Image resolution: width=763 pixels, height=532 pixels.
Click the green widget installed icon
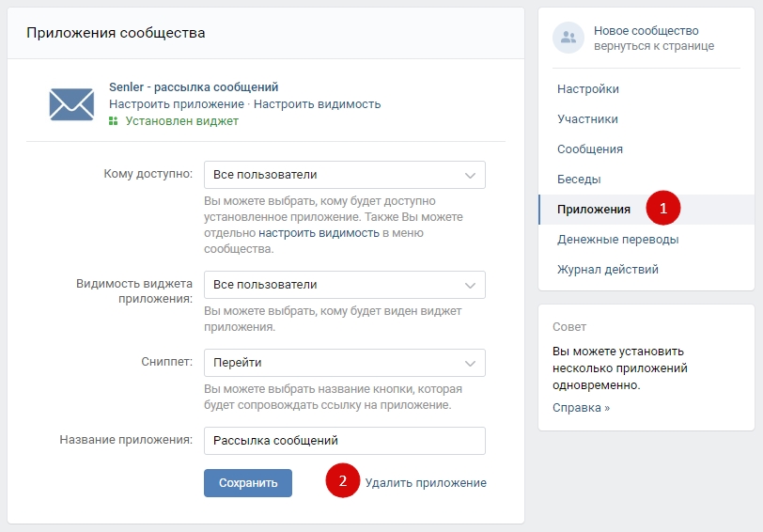(x=114, y=121)
